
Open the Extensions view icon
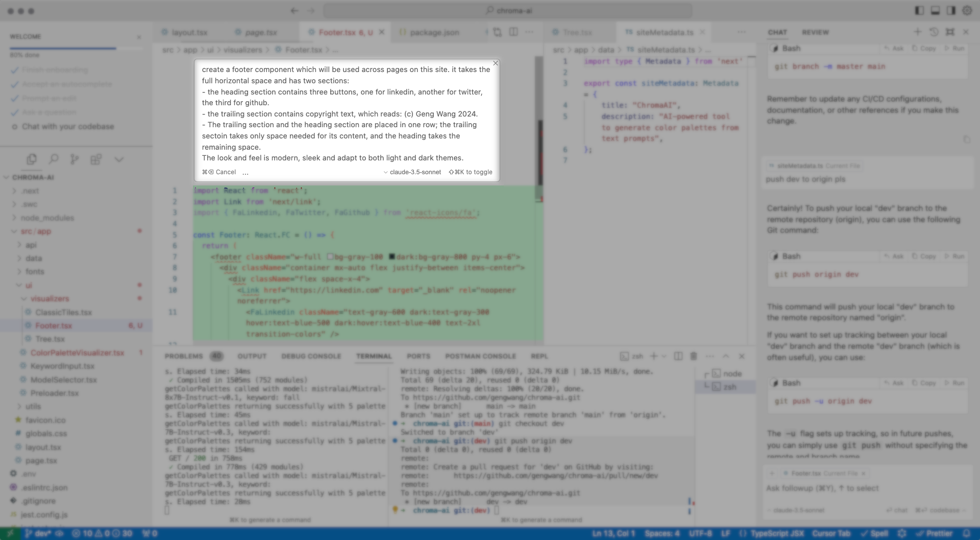96,159
